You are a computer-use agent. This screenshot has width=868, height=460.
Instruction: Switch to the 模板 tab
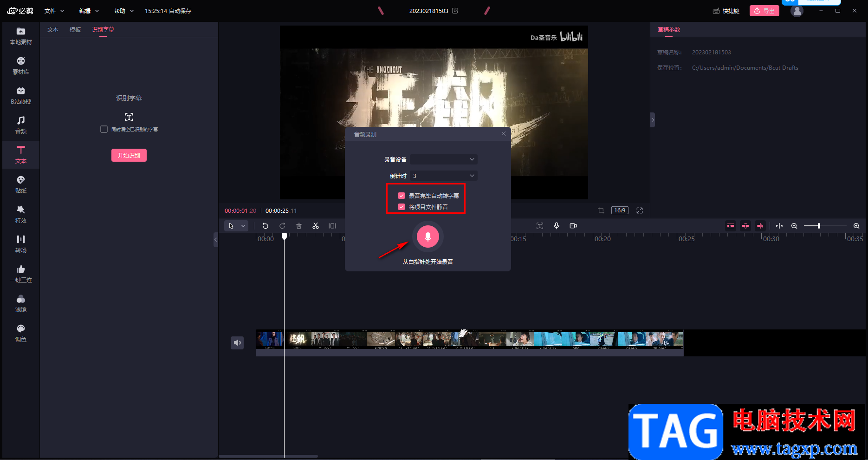point(75,30)
